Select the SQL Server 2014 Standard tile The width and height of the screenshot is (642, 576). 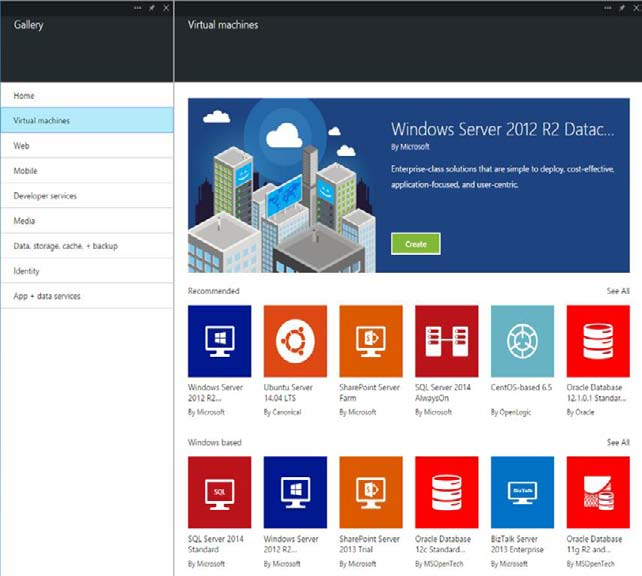click(x=219, y=491)
